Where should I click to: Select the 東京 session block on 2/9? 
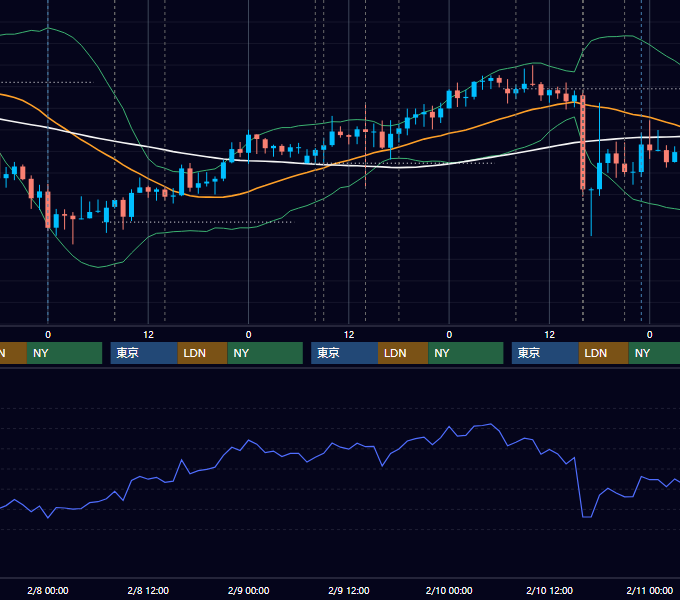344,353
